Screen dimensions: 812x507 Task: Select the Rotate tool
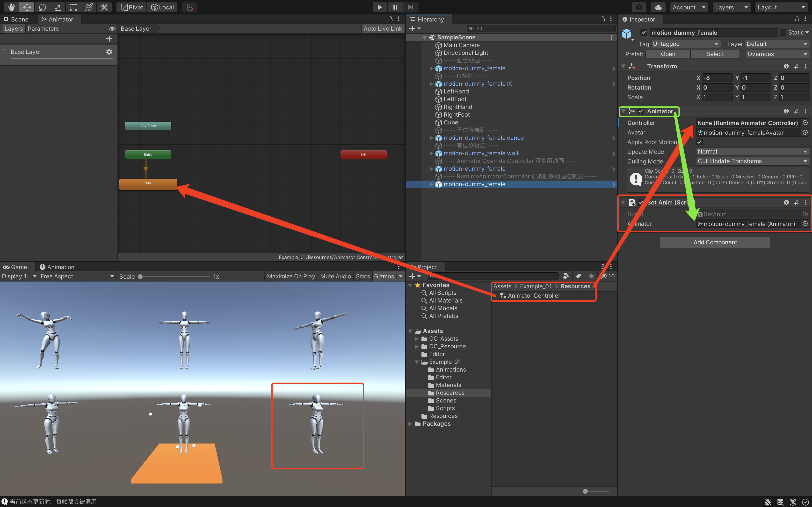(42, 7)
